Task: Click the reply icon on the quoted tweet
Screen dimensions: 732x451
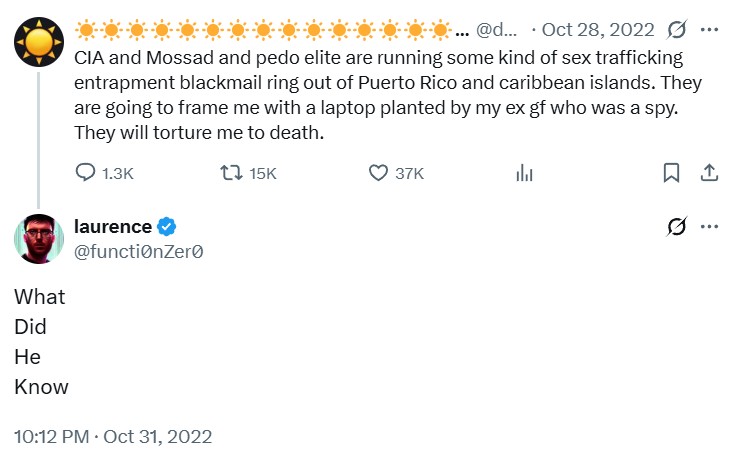Action: (x=86, y=173)
